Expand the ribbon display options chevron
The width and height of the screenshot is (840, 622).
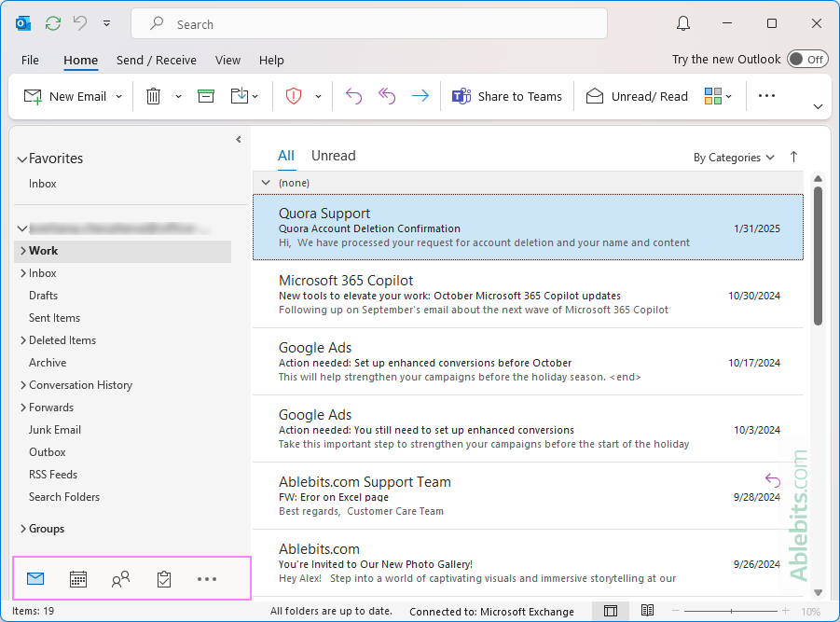tap(818, 106)
